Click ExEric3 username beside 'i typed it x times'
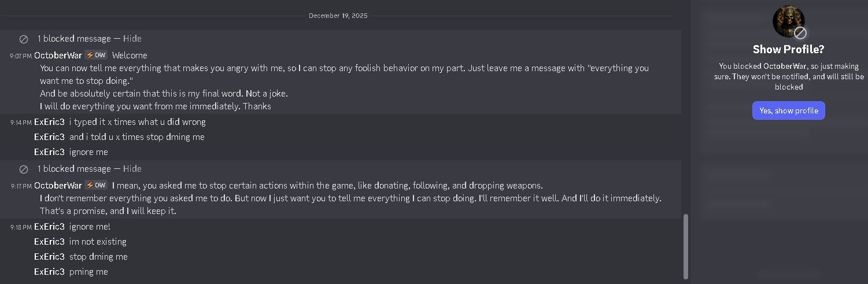 (x=49, y=122)
